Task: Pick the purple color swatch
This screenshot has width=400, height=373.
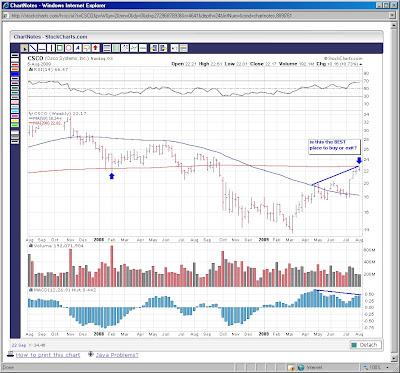Action: point(15,83)
